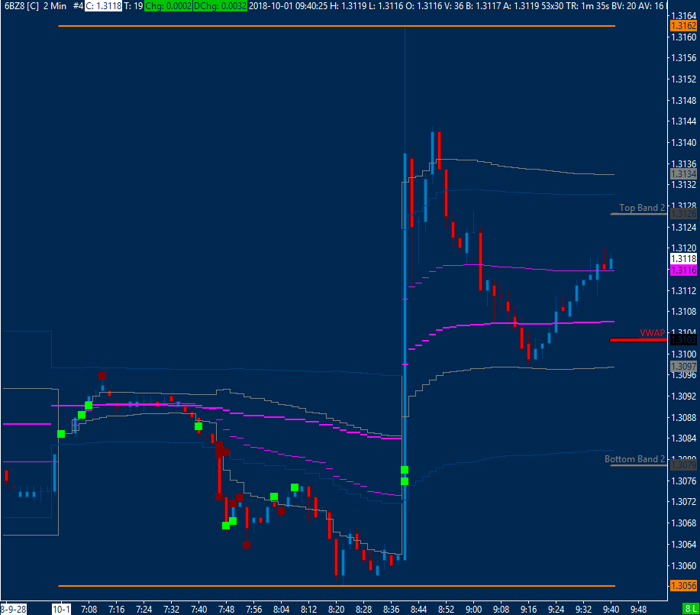The image size is (700, 615).
Task: Click the magenta 1.3116 price tag
Action: 683,270
